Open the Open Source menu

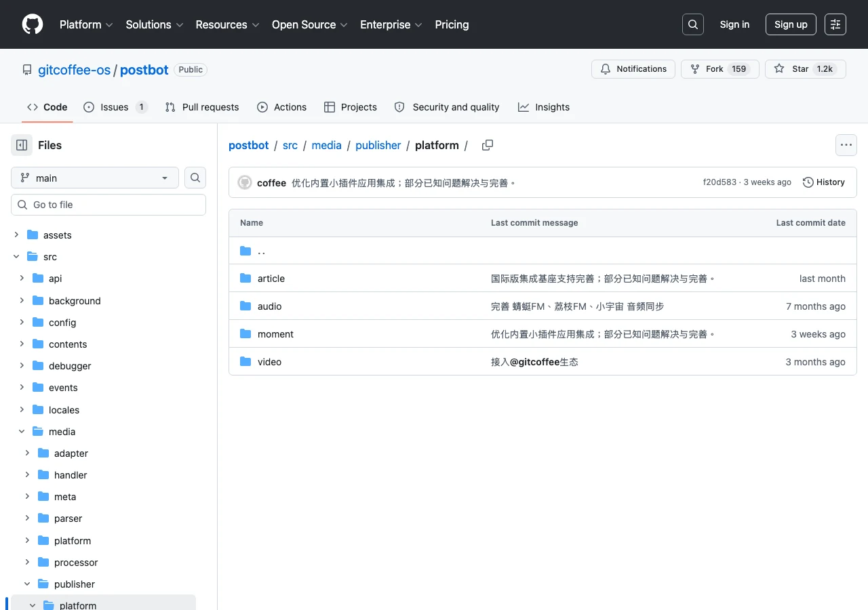310,24
